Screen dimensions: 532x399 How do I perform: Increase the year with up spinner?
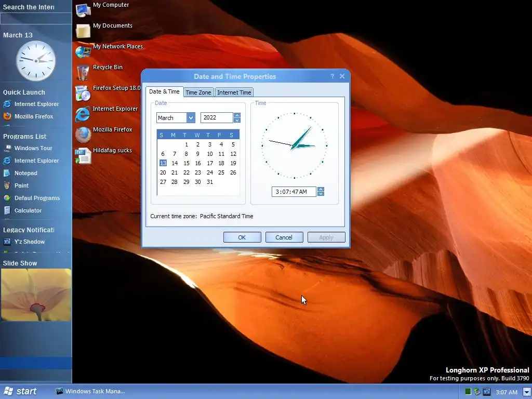pyautogui.click(x=237, y=115)
